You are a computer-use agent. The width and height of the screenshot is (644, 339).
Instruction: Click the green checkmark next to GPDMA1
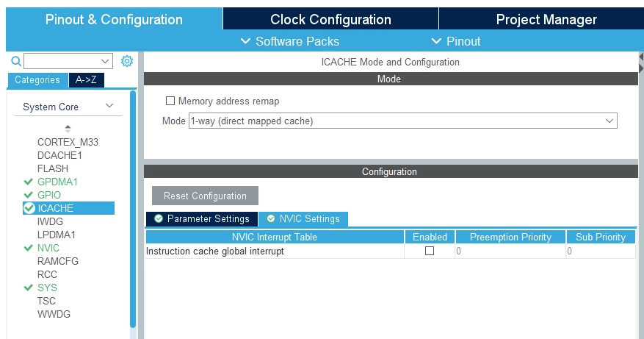coord(29,182)
